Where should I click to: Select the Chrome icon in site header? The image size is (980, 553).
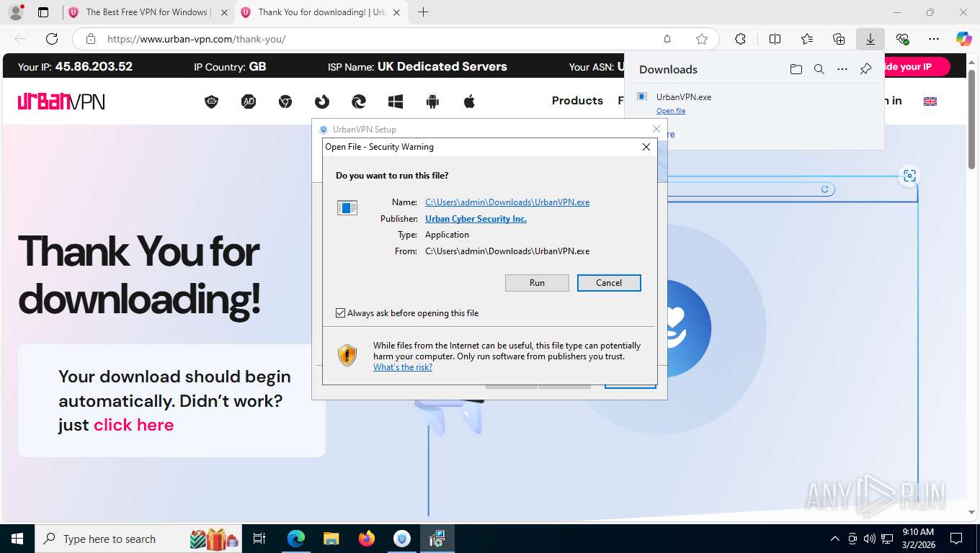click(x=285, y=102)
